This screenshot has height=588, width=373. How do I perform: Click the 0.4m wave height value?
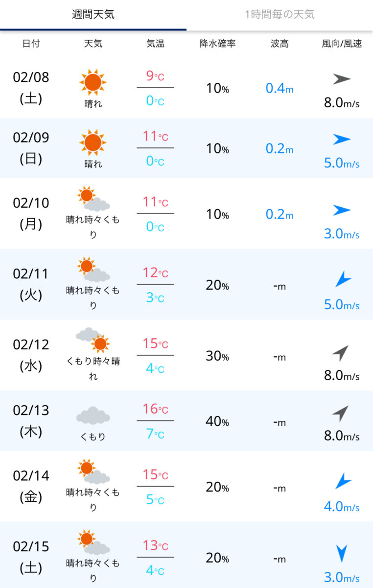click(x=280, y=88)
